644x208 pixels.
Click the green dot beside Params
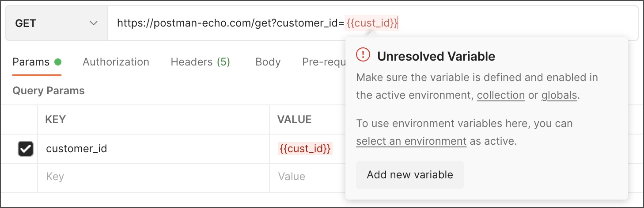pos(57,62)
